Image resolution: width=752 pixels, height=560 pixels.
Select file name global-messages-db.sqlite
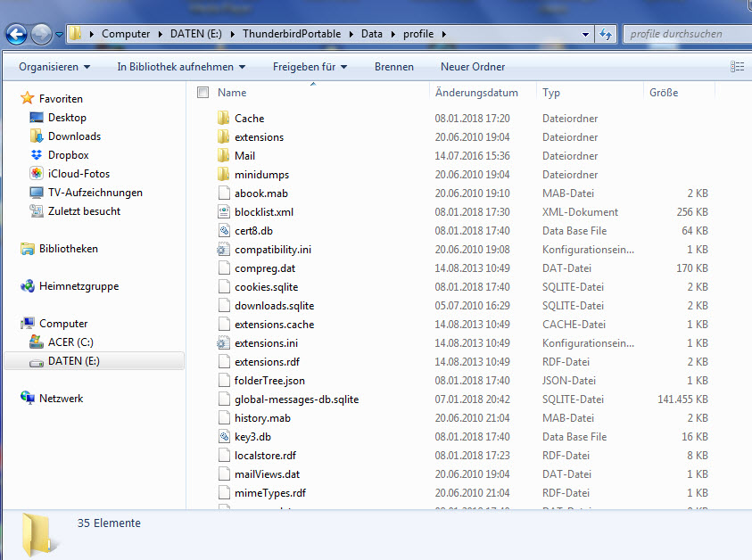[296, 399]
